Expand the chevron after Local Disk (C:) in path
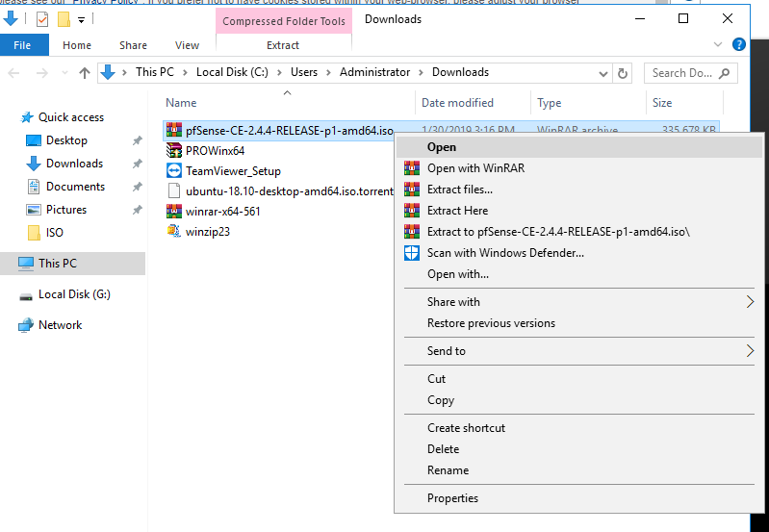769x532 pixels. click(279, 72)
